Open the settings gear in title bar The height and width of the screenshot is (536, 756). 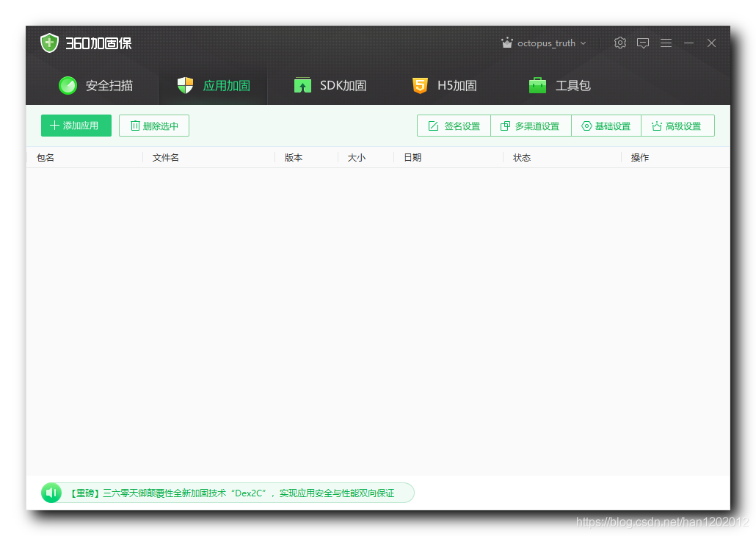tap(620, 43)
